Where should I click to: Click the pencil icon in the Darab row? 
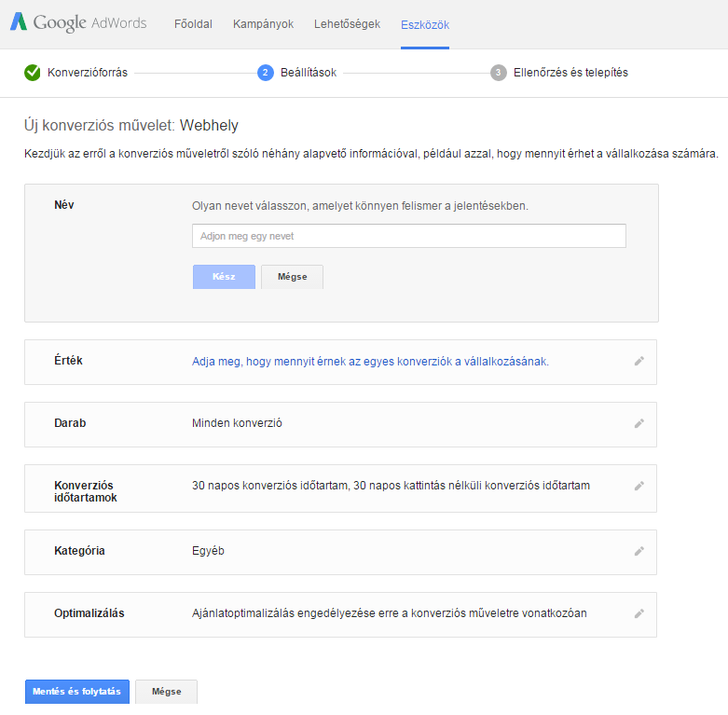coord(639,423)
